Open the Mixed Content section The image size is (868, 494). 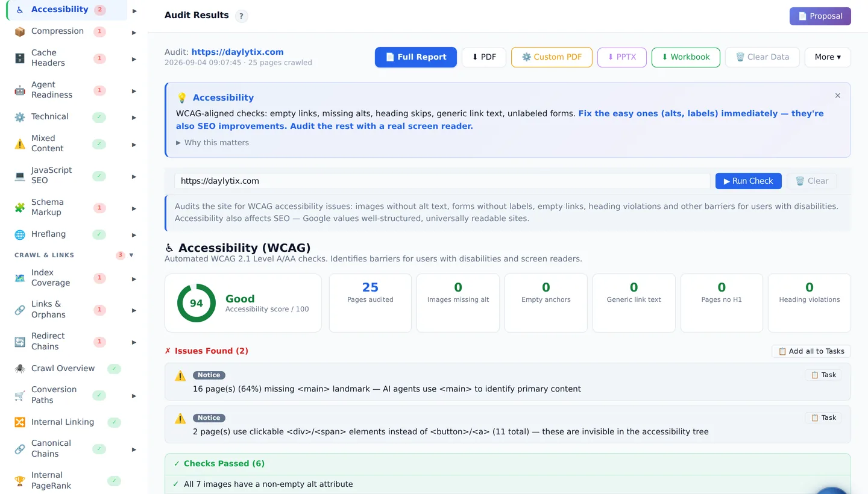coord(47,143)
